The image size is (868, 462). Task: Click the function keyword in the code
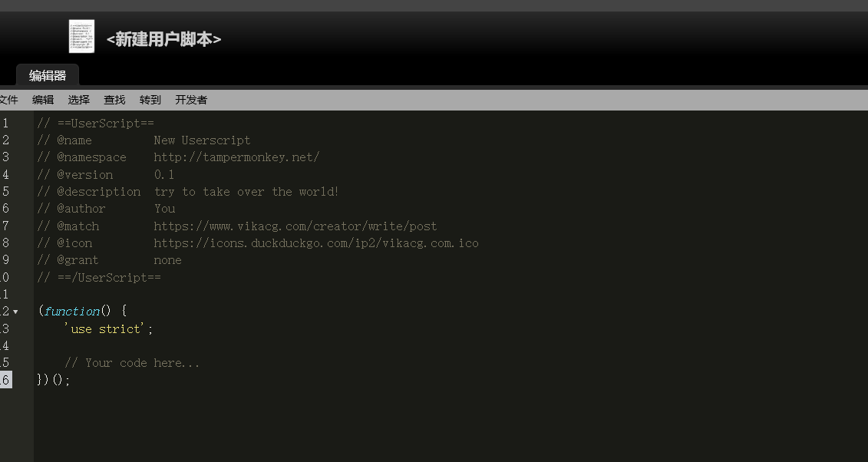point(72,312)
